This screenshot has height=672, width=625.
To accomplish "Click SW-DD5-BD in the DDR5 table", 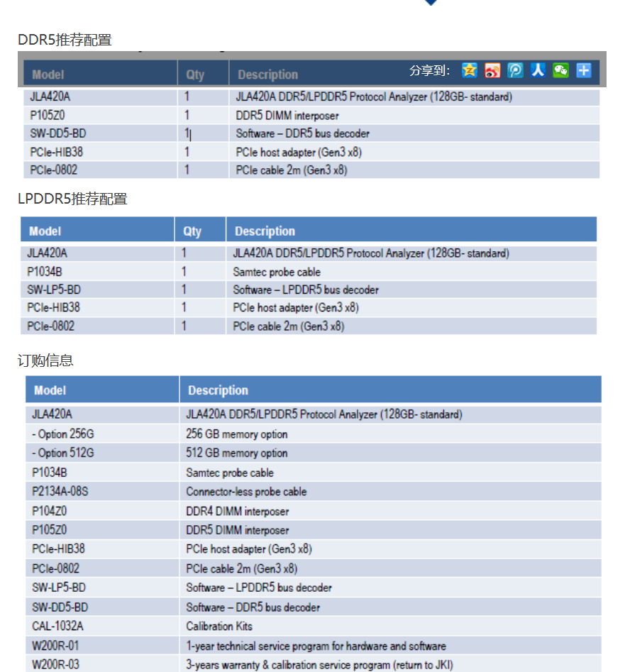I will (58, 133).
